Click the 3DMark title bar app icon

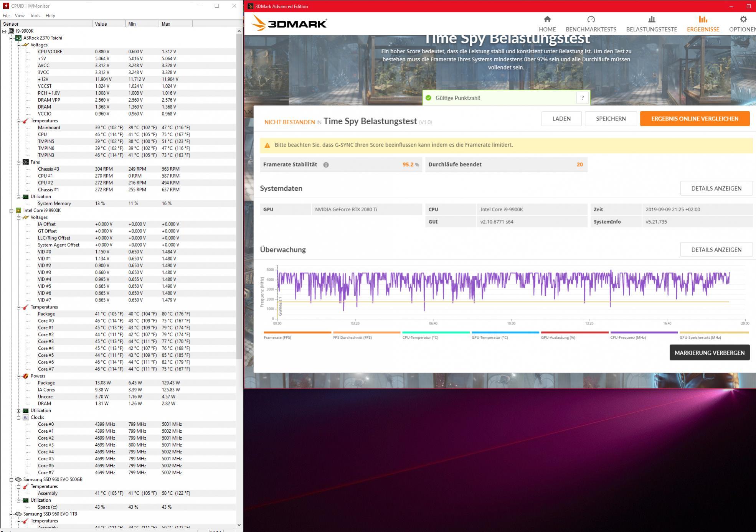point(250,6)
